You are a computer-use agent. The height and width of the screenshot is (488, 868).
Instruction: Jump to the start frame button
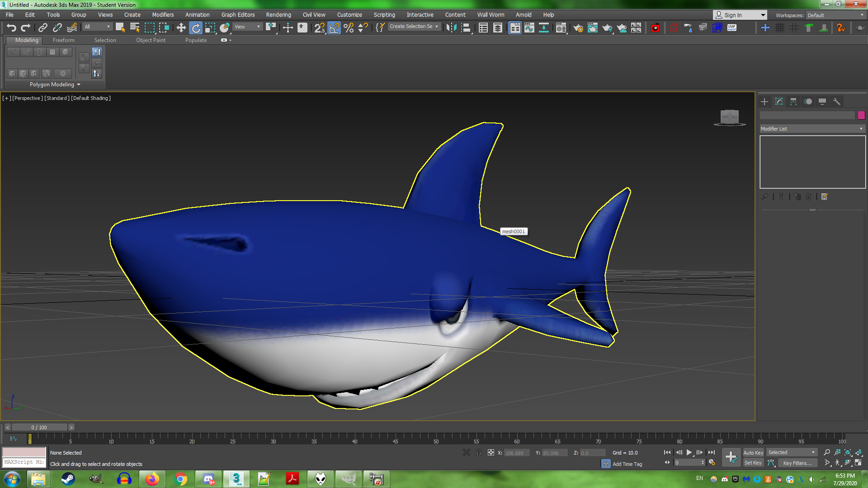click(667, 452)
